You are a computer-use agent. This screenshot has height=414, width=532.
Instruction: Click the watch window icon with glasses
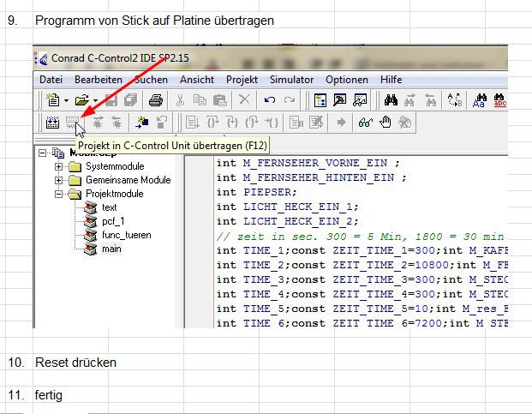[360, 100]
